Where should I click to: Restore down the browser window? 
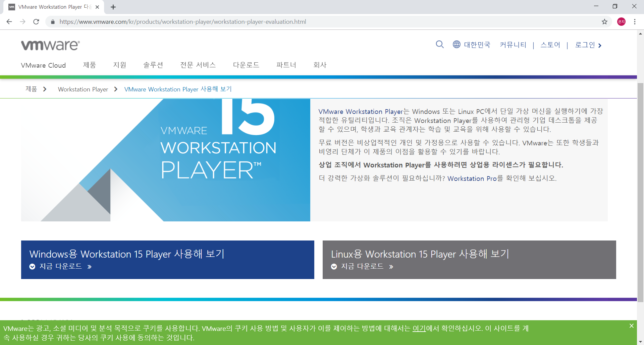pyautogui.click(x=615, y=6)
